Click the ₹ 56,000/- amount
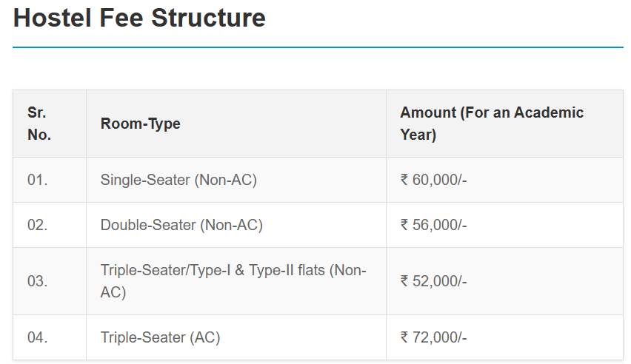This screenshot has width=631, height=364. 433,225
